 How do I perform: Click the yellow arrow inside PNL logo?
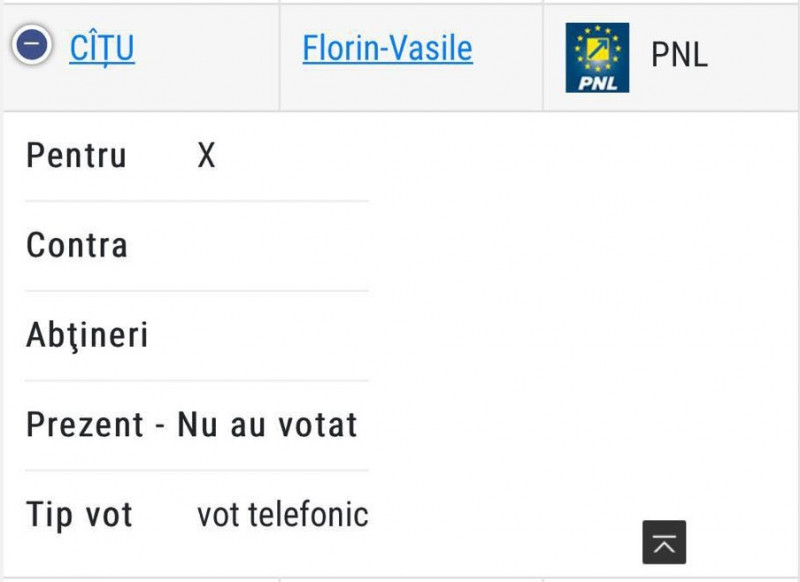point(597,48)
